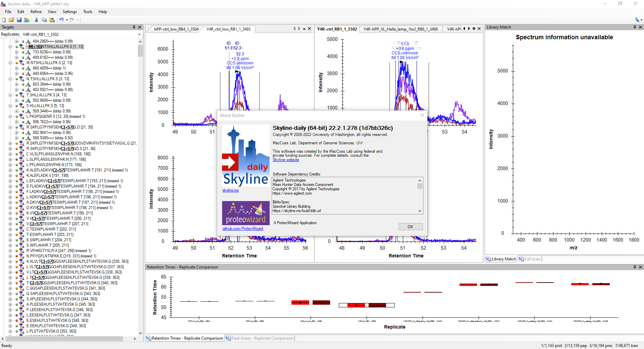Click the New document toolbar icon
Image resolution: width=644 pixels, height=349 pixels.
4,20
